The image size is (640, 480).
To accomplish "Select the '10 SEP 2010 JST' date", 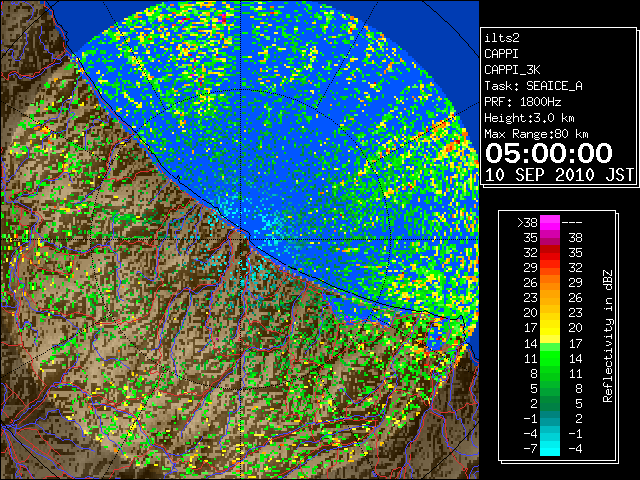I will [559, 175].
